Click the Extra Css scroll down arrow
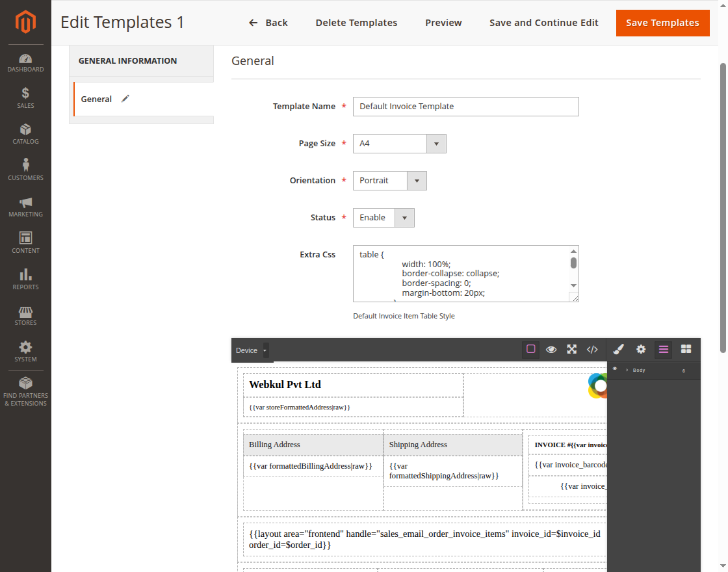Viewport: 728px width, 572px height. click(574, 285)
